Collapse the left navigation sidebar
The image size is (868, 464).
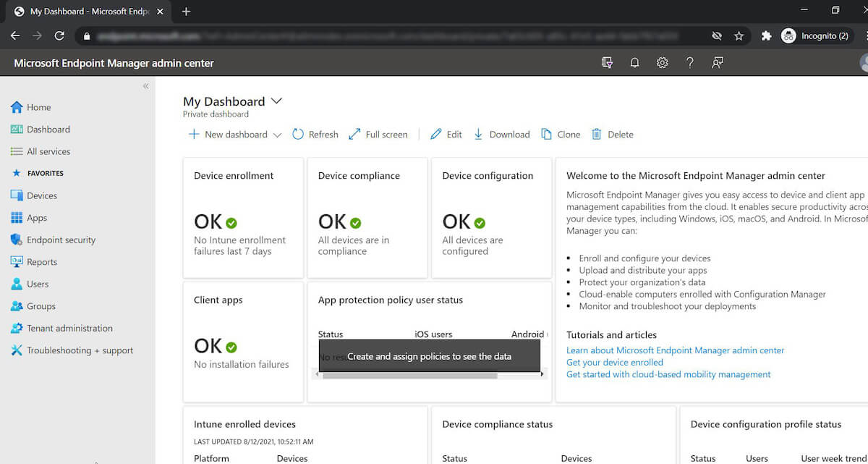[x=145, y=86]
